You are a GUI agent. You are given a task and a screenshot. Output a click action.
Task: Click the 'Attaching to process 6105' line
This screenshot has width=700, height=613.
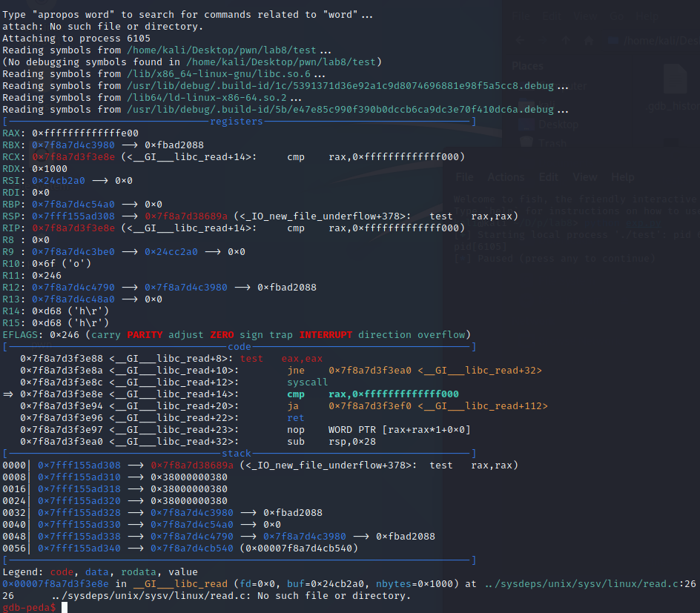76,39
